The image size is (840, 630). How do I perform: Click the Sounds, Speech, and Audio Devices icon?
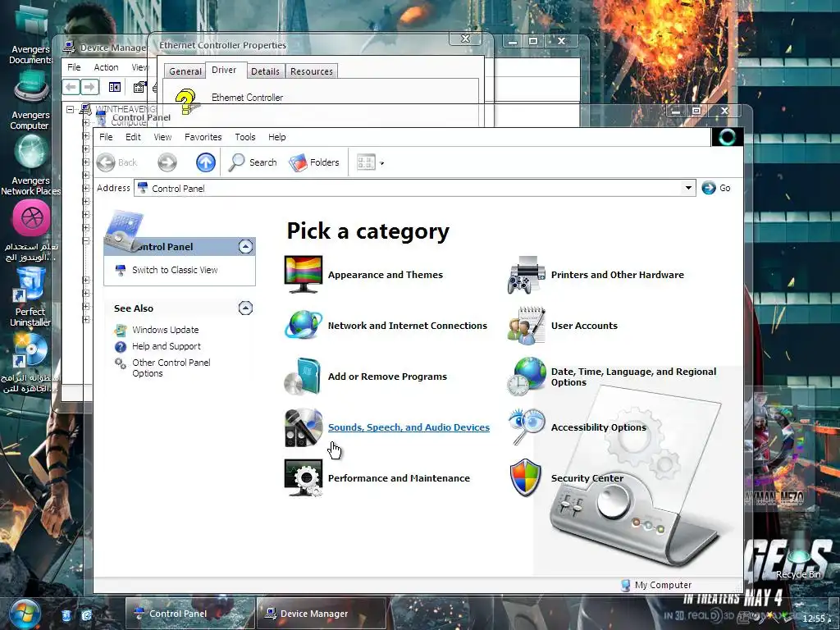(x=304, y=427)
